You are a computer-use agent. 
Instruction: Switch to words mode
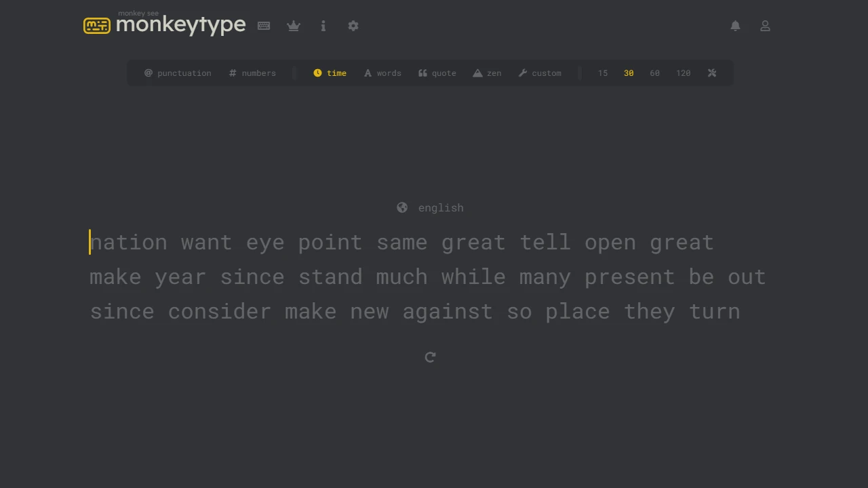382,73
